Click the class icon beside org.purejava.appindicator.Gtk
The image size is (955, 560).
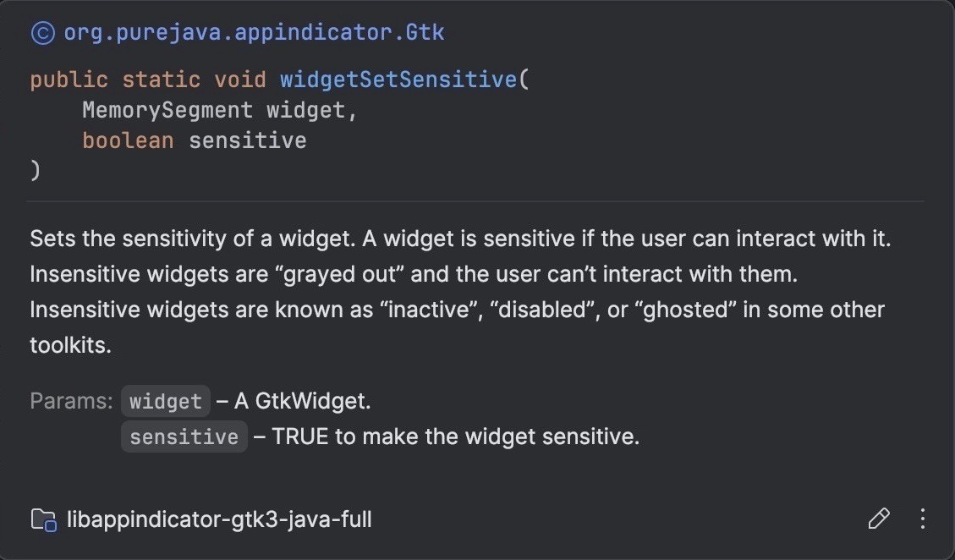click(x=42, y=33)
